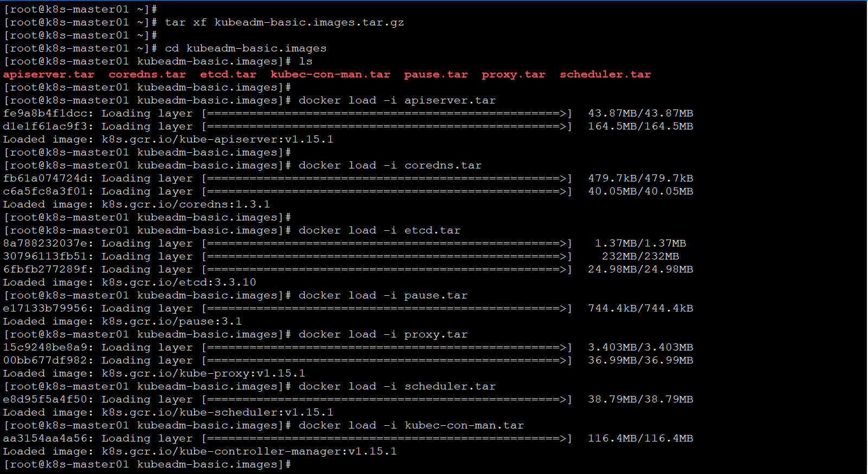Click image name k8s.gcr.io/coredns:1.3.1
The image size is (868, 474).
click(x=186, y=204)
